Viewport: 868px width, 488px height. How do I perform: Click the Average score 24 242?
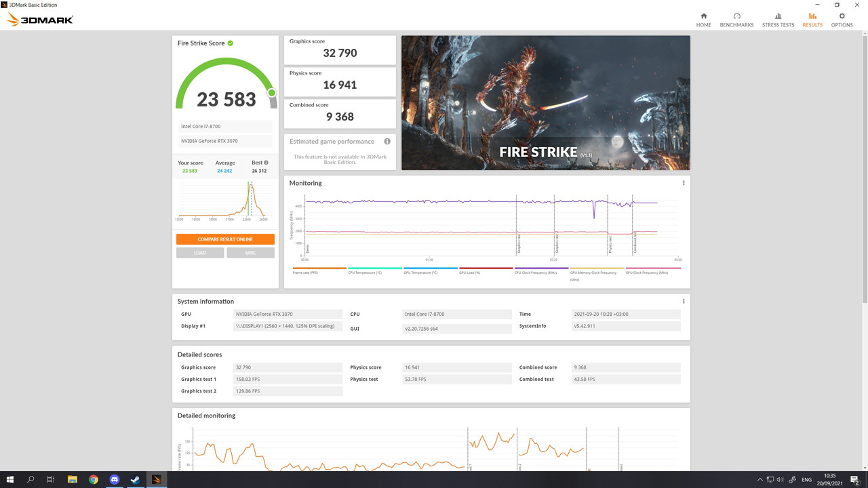tap(225, 171)
